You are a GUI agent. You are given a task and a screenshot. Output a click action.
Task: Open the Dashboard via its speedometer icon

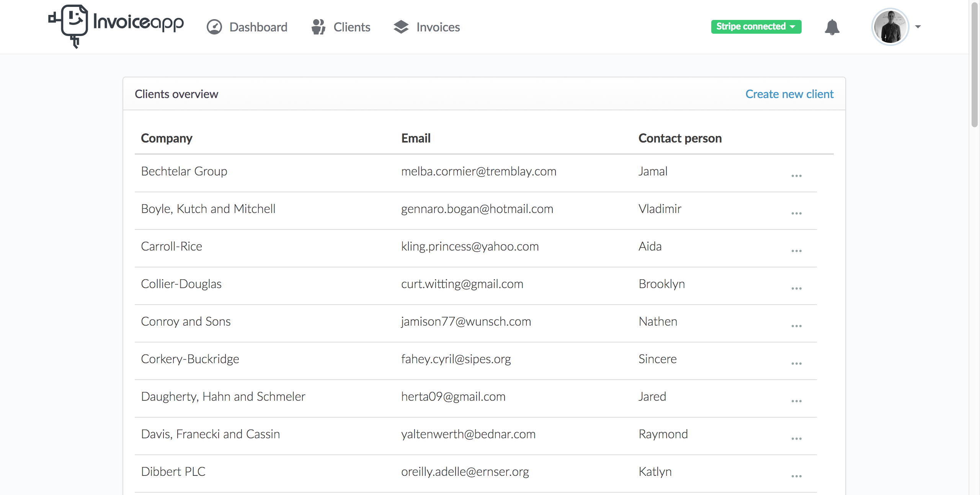214,27
